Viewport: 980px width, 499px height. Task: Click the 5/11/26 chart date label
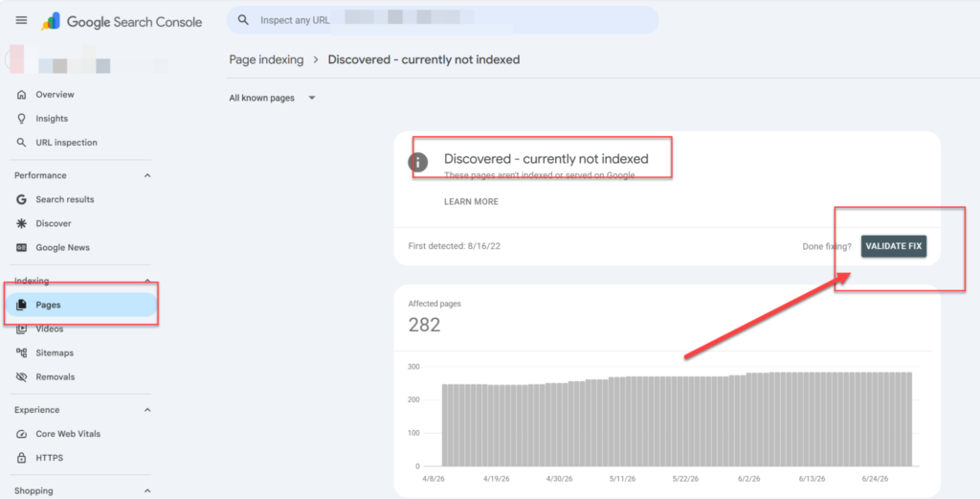coord(622,479)
